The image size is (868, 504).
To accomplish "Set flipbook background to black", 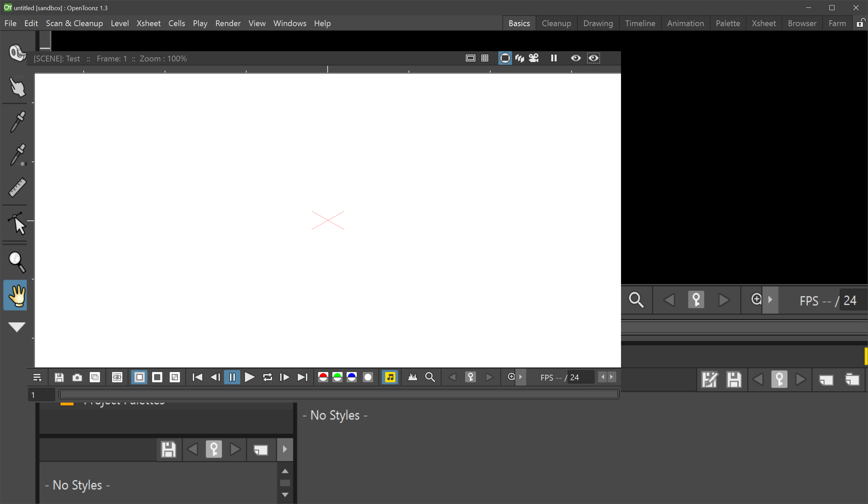I will click(157, 377).
